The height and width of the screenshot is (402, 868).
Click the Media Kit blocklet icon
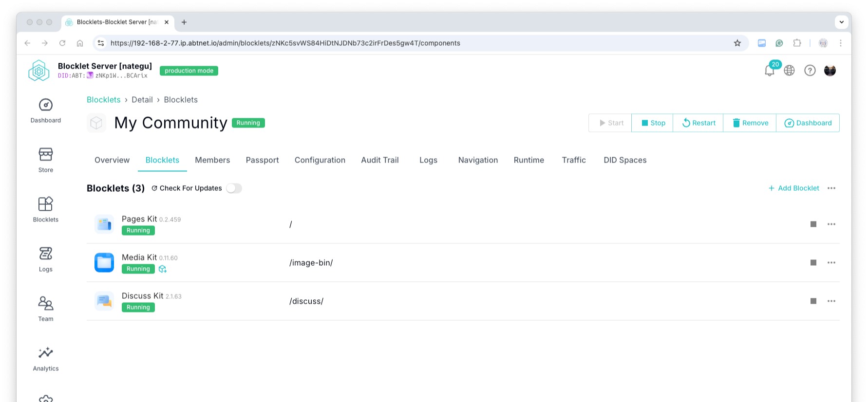[x=104, y=263]
